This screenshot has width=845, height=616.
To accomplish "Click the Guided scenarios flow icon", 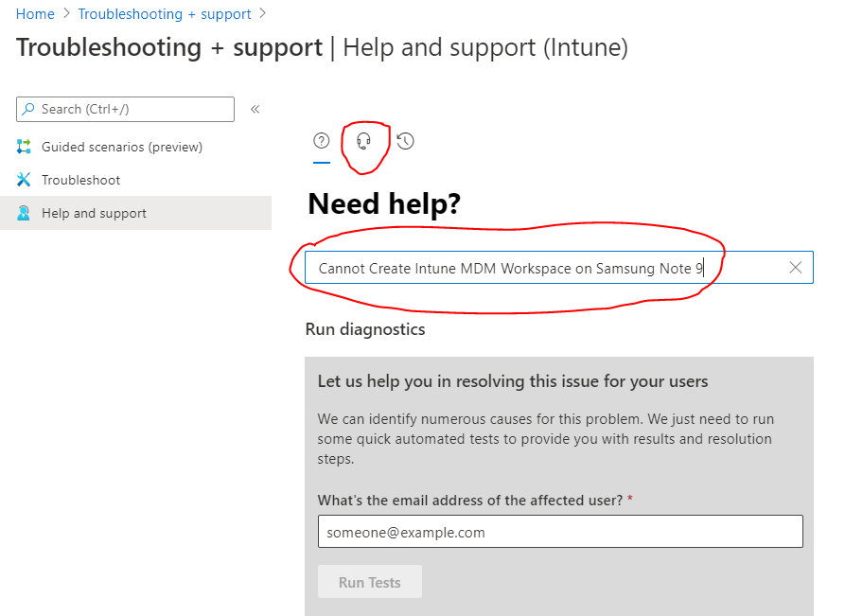I will pos(24,147).
